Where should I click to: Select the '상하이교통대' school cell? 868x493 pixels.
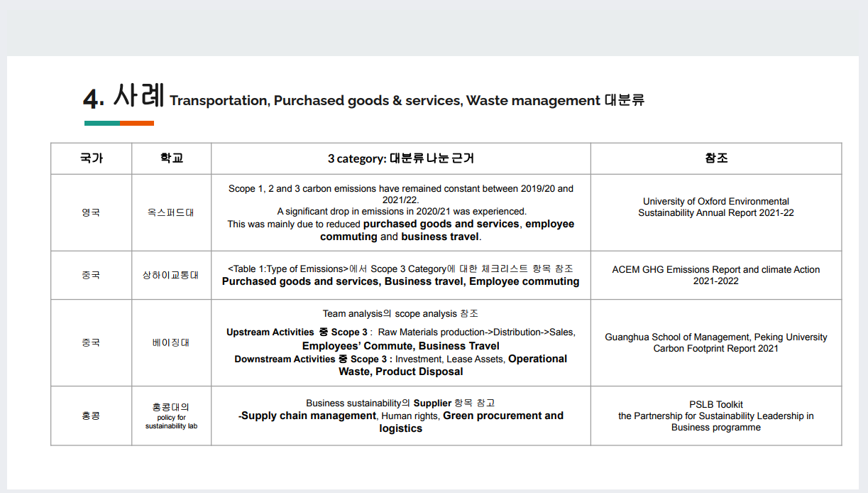pyautogui.click(x=172, y=275)
